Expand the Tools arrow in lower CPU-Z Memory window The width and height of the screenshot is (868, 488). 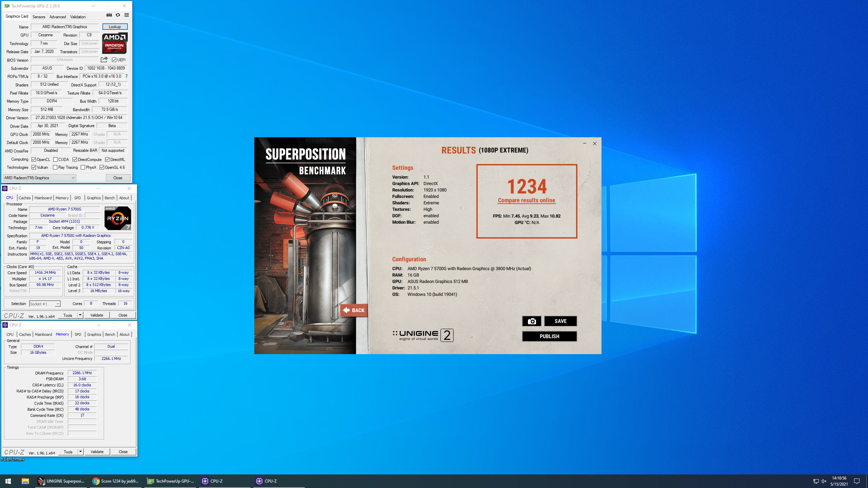click(81, 452)
